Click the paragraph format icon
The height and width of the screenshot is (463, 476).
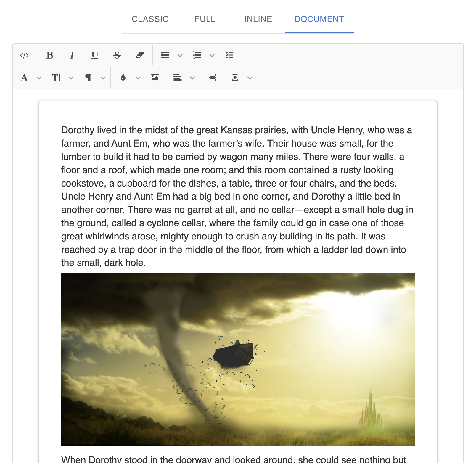88,78
